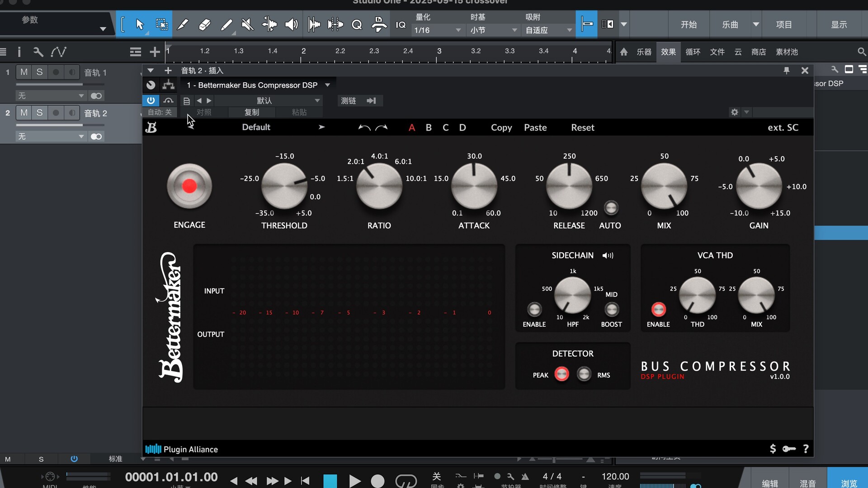This screenshot has width=868, height=488.
Task: Toggle the ENGAGE button
Action: 189,186
